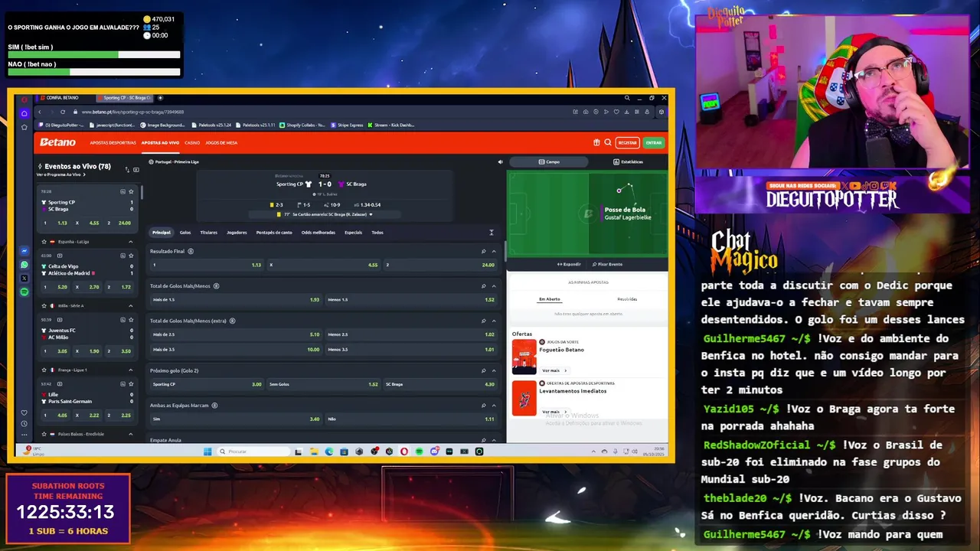Viewport: 980px width, 551px height.
Task: Click the Opera sidebar home icon
Action: tap(24, 113)
